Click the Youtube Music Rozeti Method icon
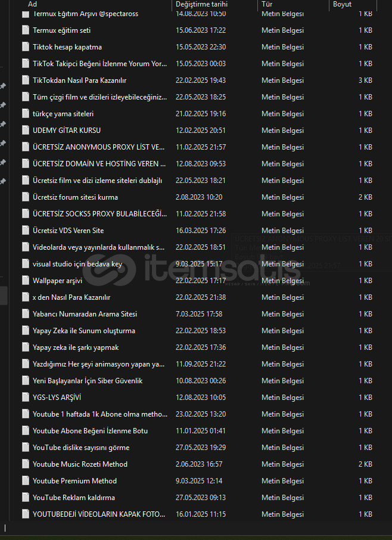 (26, 464)
